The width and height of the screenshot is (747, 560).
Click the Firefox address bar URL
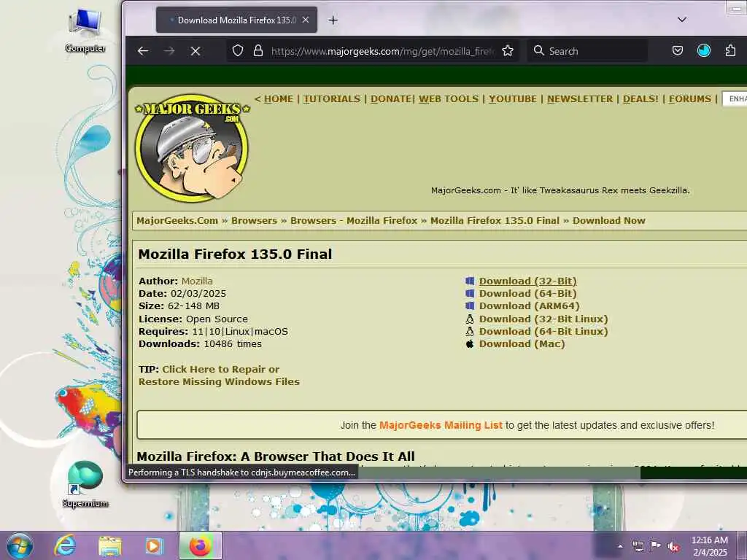pyautogui.click(x=383, y=51)
